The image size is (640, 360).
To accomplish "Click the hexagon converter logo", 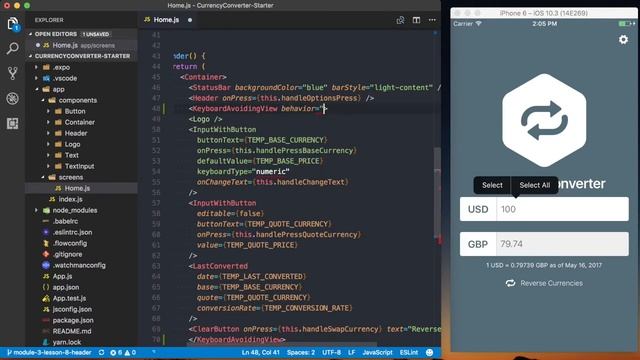I will (x=544, y=120).
